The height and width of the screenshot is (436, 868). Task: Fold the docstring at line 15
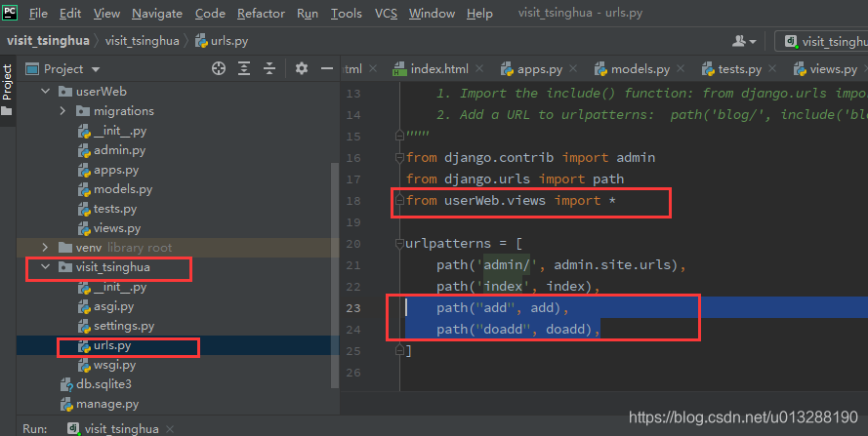click(399, 136)
